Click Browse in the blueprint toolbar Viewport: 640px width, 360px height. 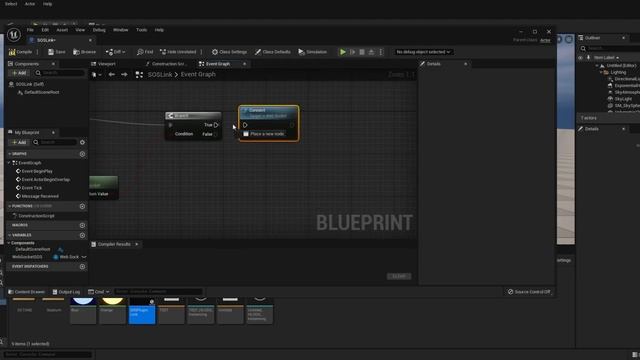pyautogui.click(x=84, y=52)
